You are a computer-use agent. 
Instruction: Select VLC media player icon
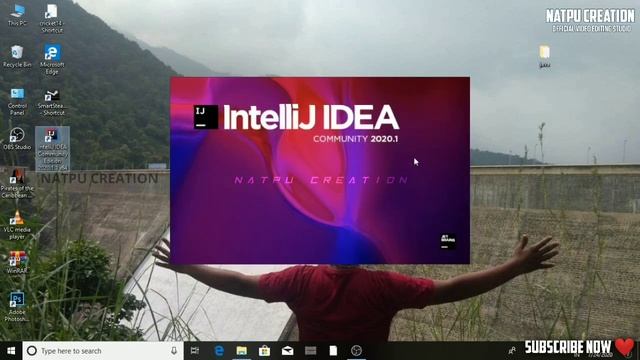tap(17, 225)
